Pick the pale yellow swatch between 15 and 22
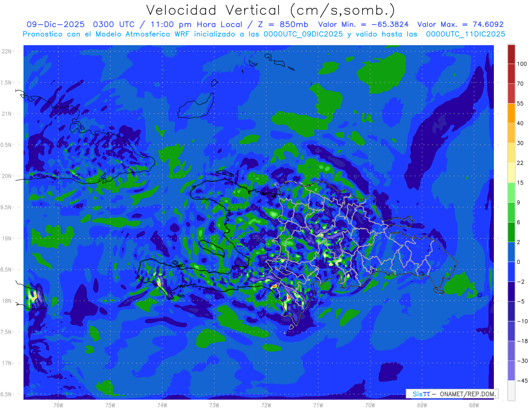Viewport: 532px width, 411px height. coord(511,172)
